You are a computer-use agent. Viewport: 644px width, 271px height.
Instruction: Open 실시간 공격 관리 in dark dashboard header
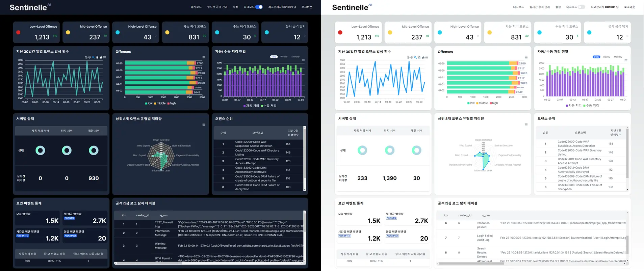[x=217, y=7]
